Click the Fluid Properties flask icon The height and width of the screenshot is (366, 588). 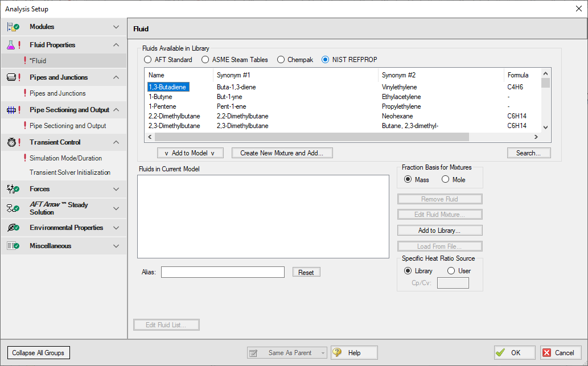[x=13, y=45]
